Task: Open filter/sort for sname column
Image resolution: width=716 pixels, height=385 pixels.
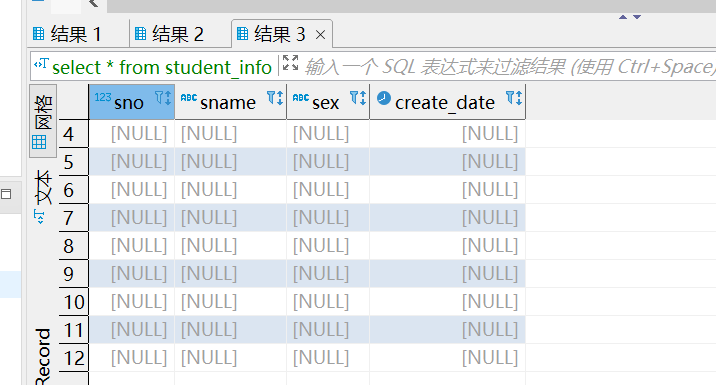Action: click(x=275, y=98)
